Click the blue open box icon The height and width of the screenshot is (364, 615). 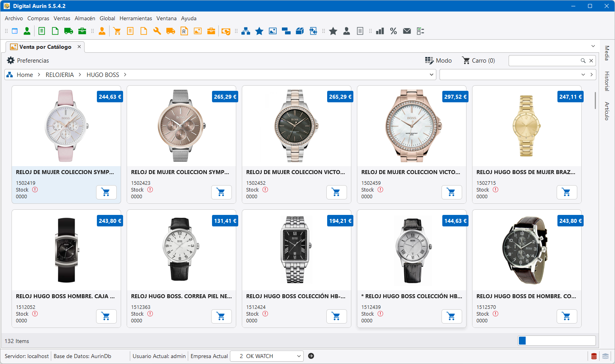[300, 31]
